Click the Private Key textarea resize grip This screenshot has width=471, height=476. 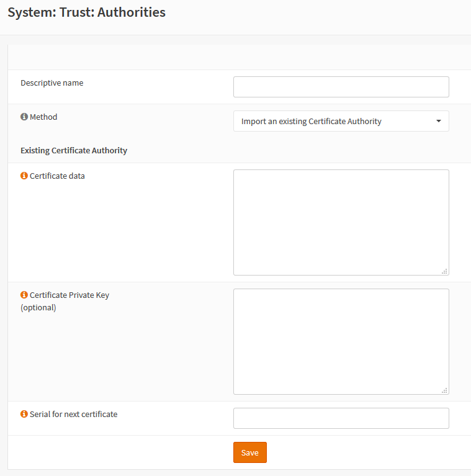(x=444, y=390)
